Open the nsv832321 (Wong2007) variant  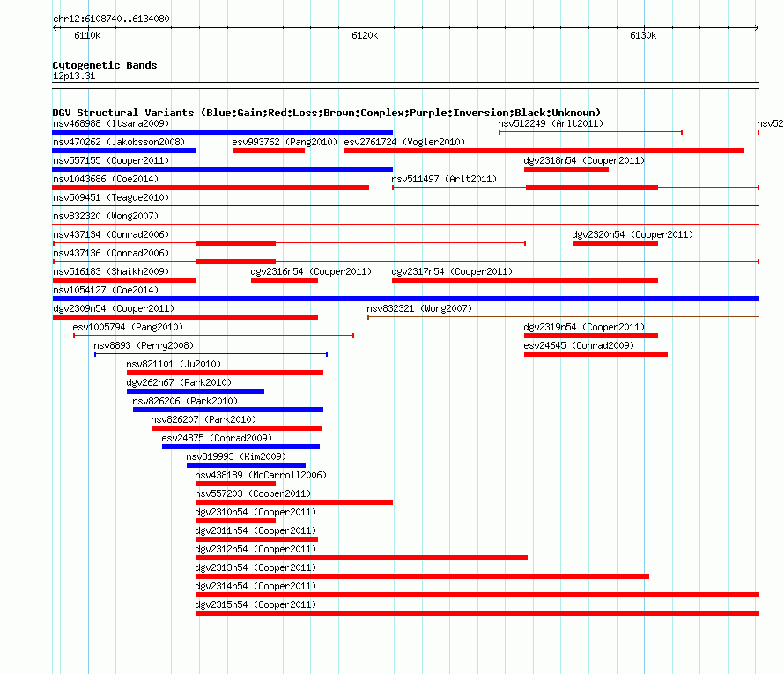tap(419, 308)
